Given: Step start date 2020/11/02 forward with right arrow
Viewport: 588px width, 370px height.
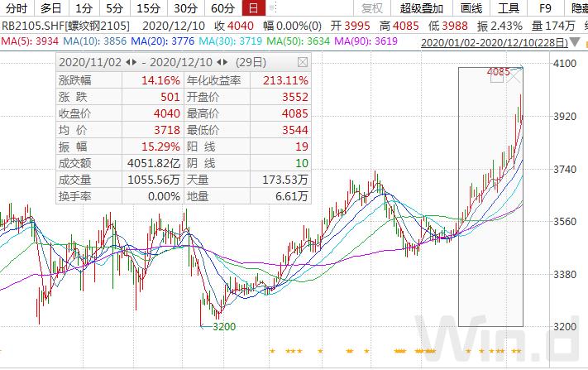Looking at the screenshot, I should [134, 62].
